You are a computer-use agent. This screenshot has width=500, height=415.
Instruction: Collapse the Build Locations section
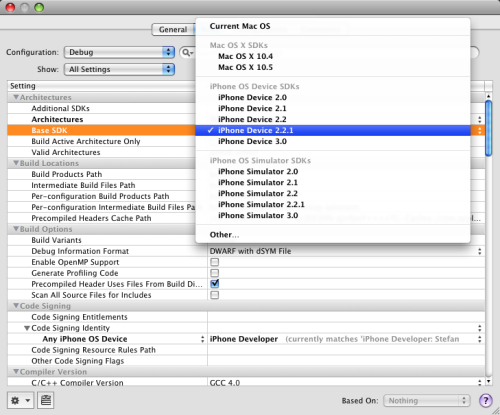click(16, 163)
